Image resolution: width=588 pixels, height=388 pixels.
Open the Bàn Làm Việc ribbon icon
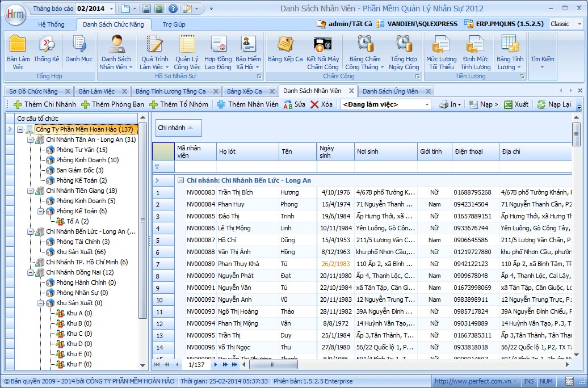tap(18, 52)
